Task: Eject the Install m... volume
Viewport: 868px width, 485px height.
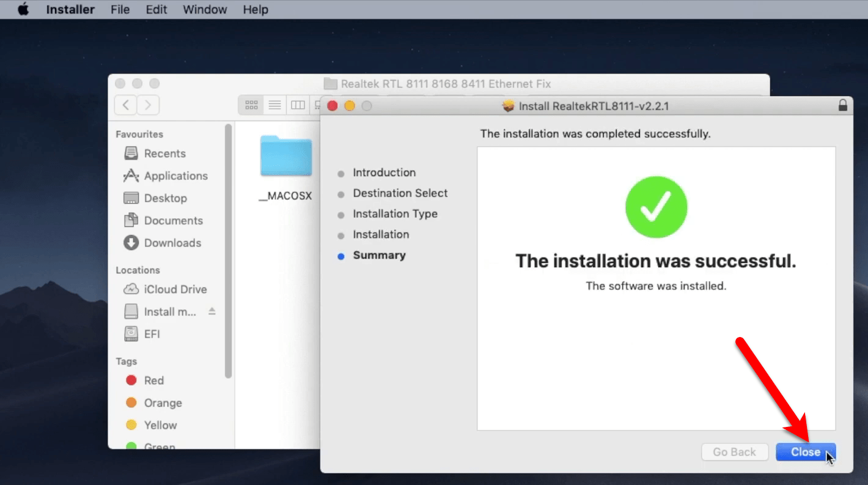Action: click(x=212, y=311)
